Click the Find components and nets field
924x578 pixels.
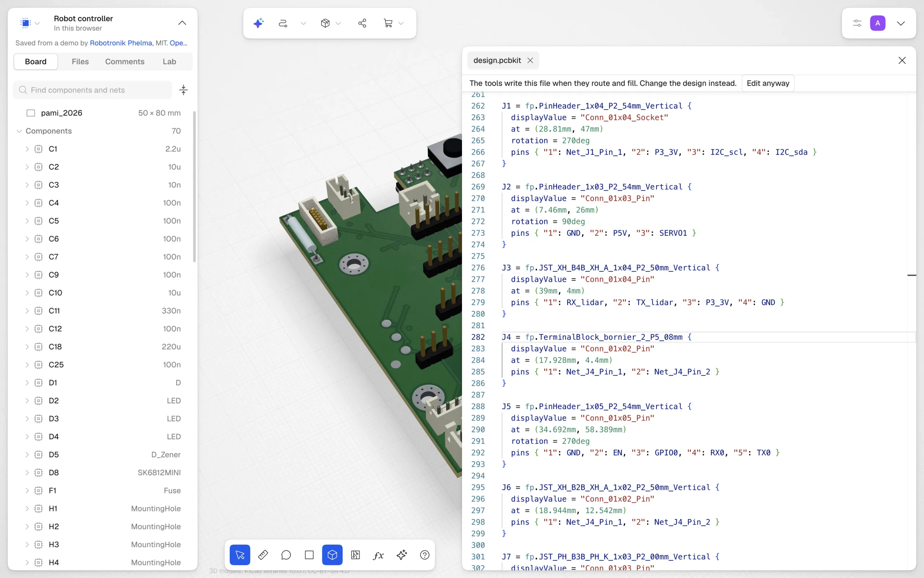click(x=92, y=90)
